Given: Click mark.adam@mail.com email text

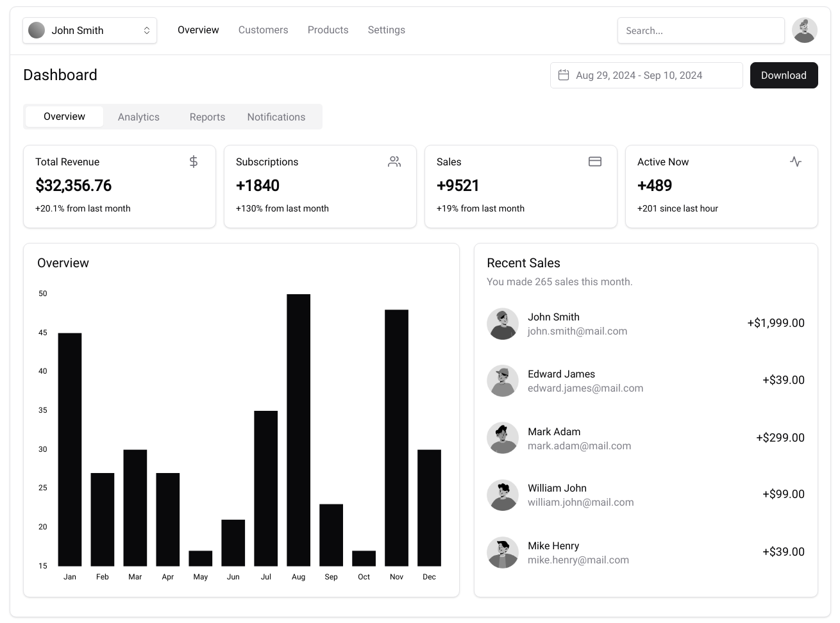Looking at the screenshot, I should coord(579,446).
